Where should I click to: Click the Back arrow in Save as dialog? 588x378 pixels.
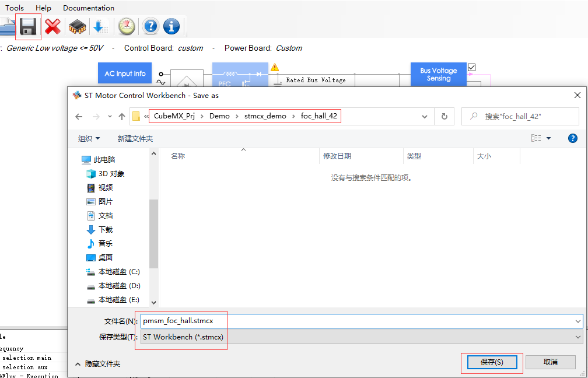pos(79,117)
